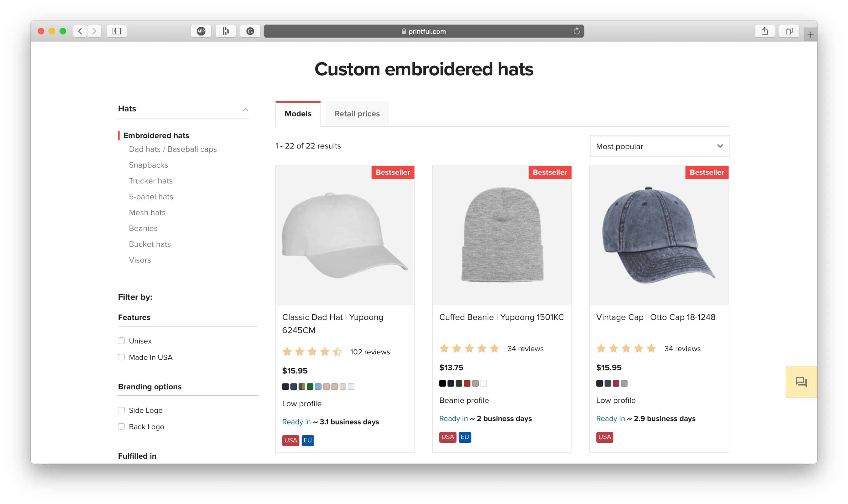
Task: Open the Share icon in Safari toolbar
Action: click(x=764, y=31)
